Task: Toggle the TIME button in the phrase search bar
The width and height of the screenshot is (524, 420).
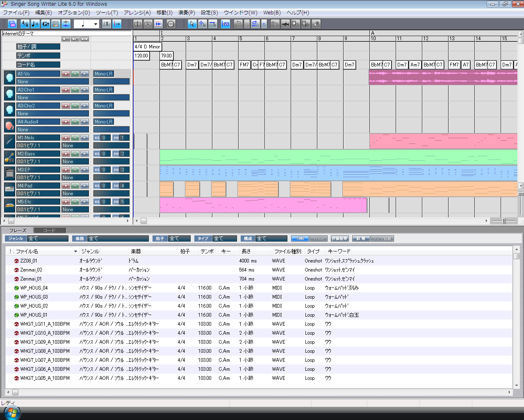Action: click(300, 238)
